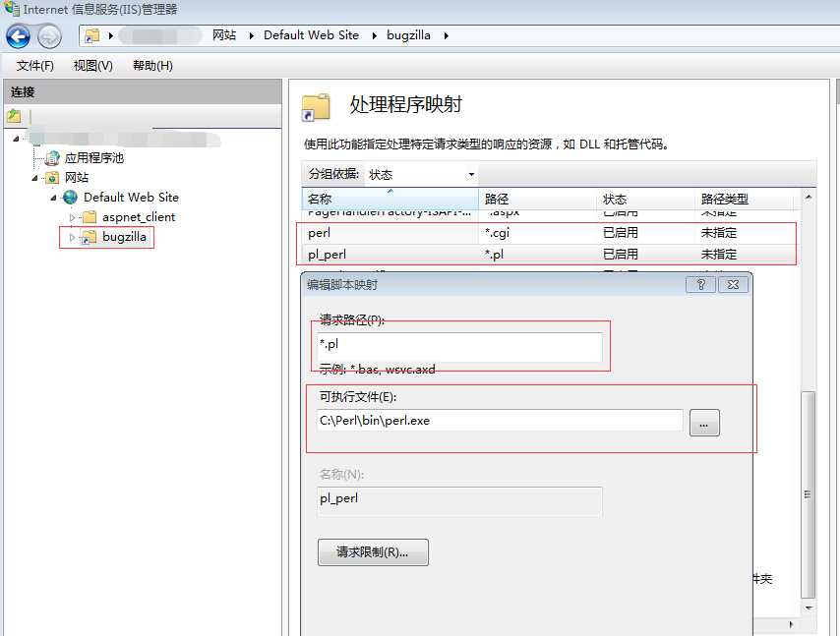The image size is (840, 636).
Task: Select 网站 in the address breadcrumb
Action: [x=224, y=35]
